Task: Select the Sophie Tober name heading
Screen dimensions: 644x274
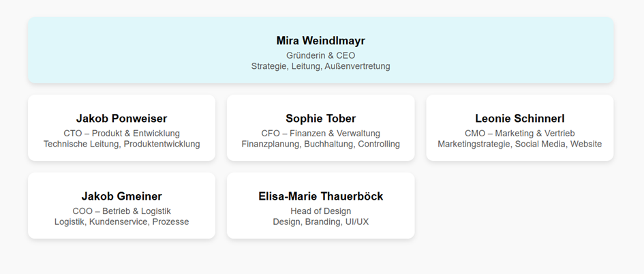Action: click(x=320, y=119)
